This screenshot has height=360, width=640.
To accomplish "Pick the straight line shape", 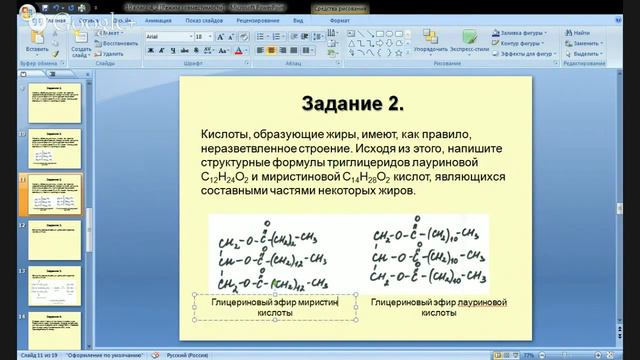I will click(360, 34).
